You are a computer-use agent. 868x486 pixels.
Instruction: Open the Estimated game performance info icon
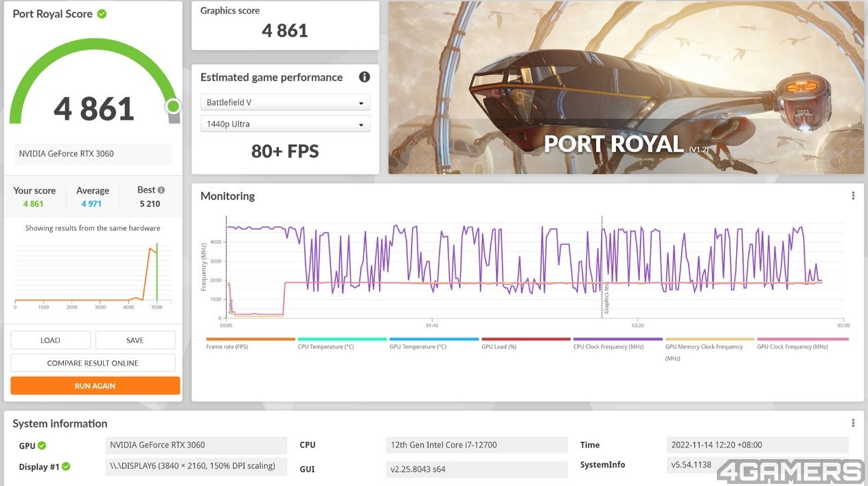click(365, 77)
